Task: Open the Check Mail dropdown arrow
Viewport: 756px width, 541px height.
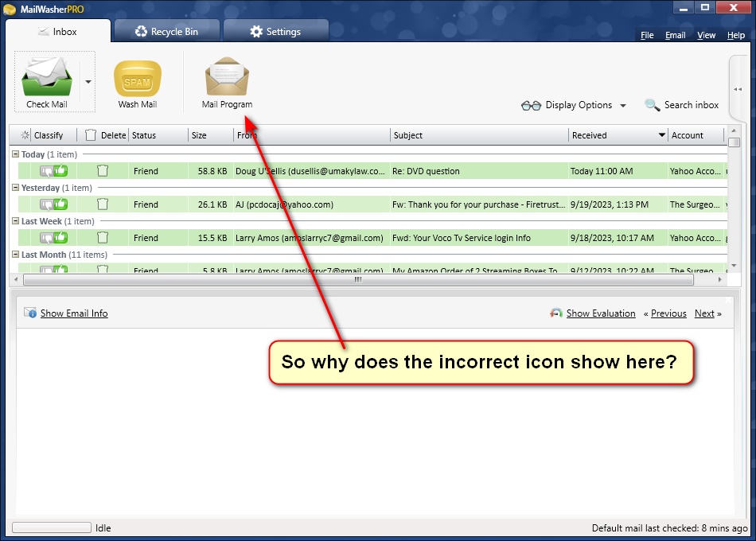Action: [88, 82]
